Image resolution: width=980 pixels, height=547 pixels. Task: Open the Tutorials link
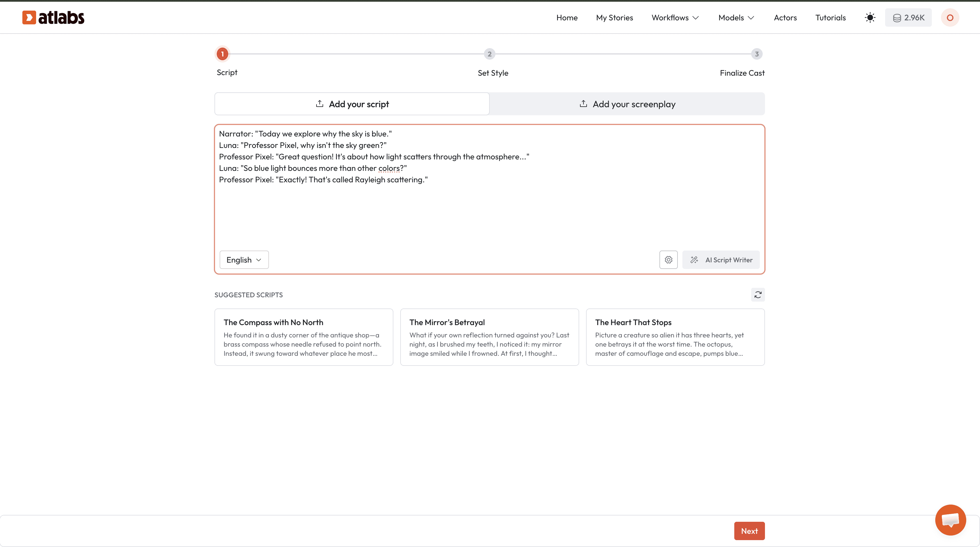830,17
